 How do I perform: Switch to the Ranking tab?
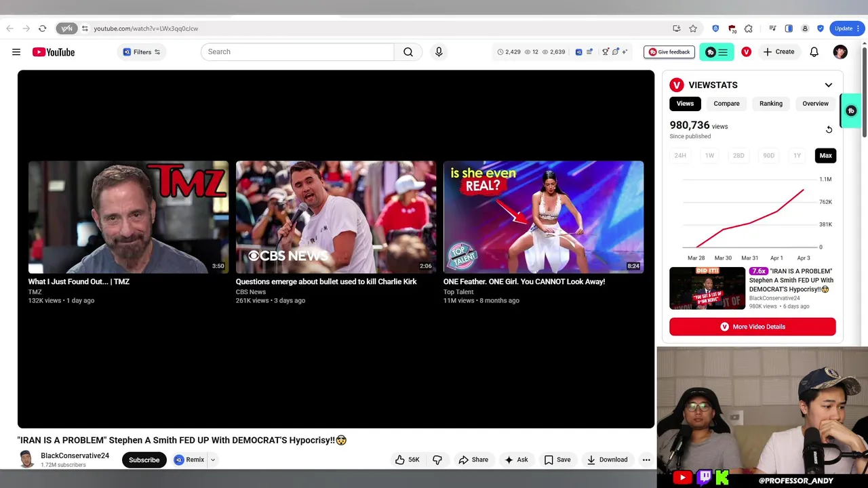(771, 104)
